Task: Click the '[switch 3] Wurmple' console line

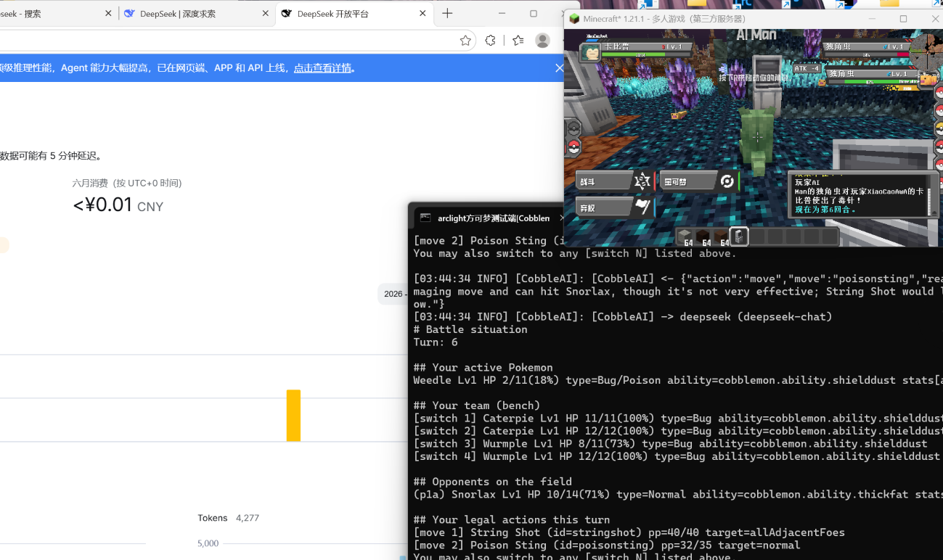Action: [670, 444]
